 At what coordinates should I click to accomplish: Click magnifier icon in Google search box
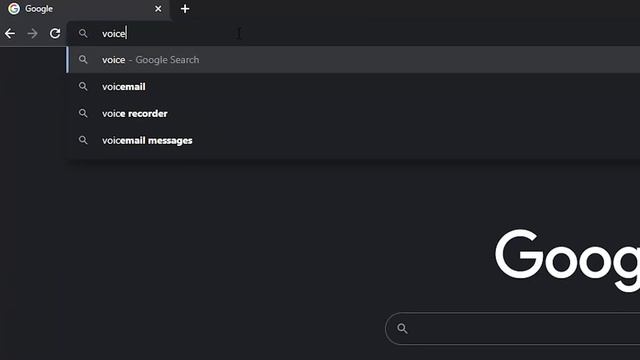click(402, 329)
